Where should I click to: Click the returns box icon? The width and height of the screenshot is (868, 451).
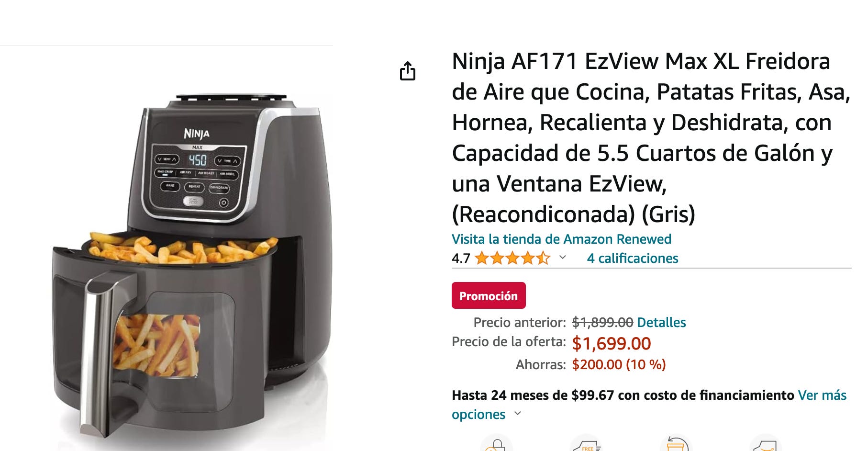(x=676, y=443)
